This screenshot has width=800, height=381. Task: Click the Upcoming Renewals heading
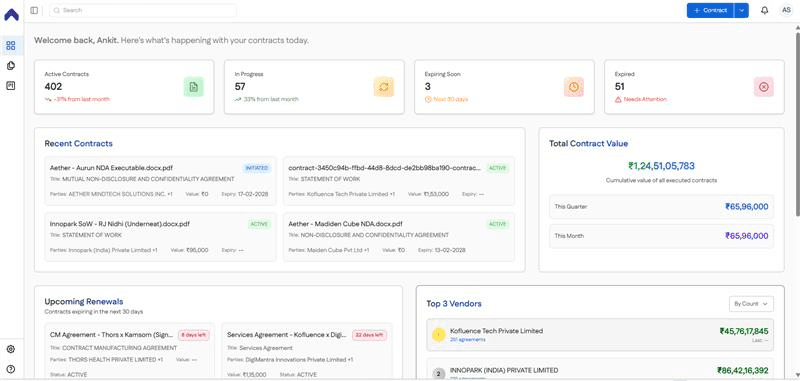[x=84, y=301]
